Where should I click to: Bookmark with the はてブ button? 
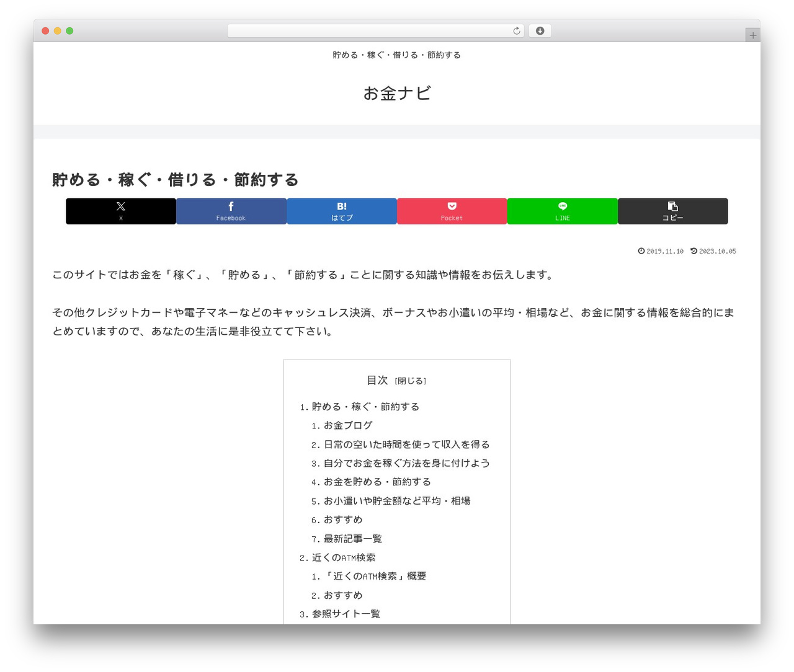point(342,211)
